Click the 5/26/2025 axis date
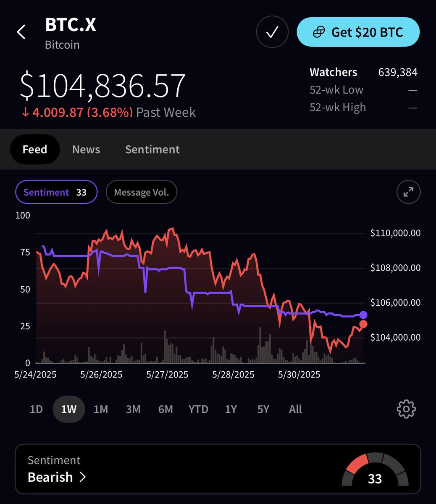 [x=101, y=374]
